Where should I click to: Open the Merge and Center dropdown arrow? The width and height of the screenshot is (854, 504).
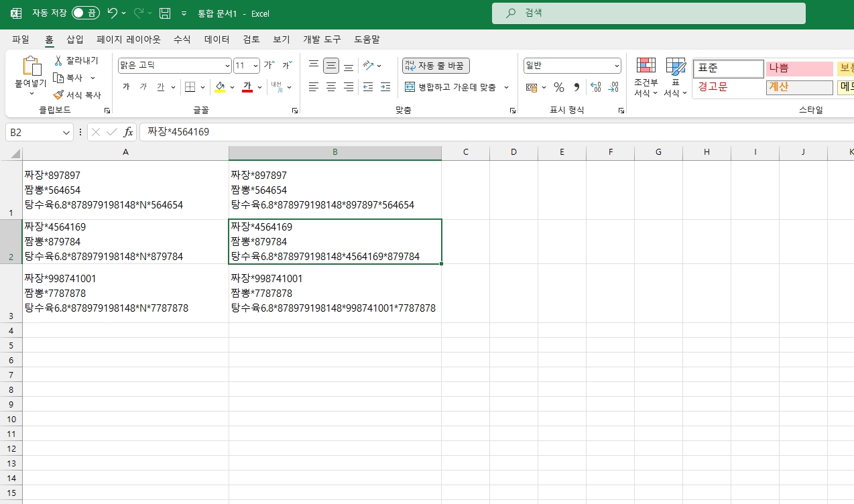[x=506, y=87]
